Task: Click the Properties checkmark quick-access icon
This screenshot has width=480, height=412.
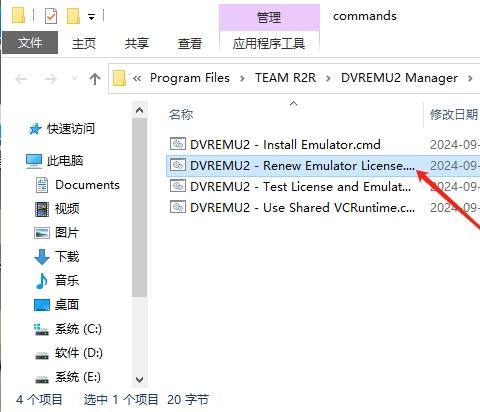Action: tap(51, 16)
